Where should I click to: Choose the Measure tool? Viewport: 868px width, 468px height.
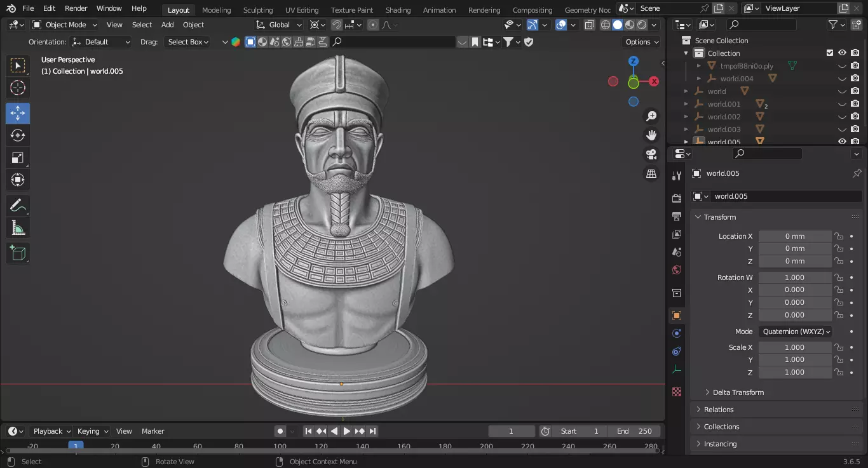point(18,227)
